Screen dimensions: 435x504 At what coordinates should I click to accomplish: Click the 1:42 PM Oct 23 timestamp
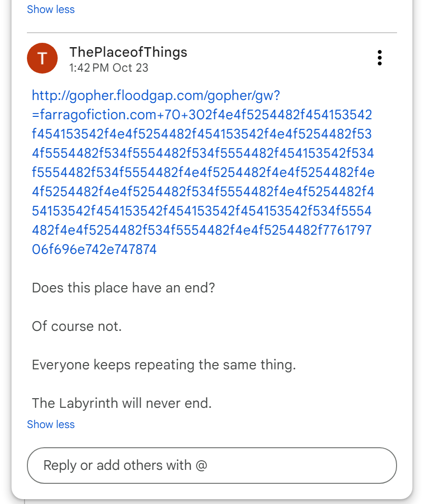(109, 68)
